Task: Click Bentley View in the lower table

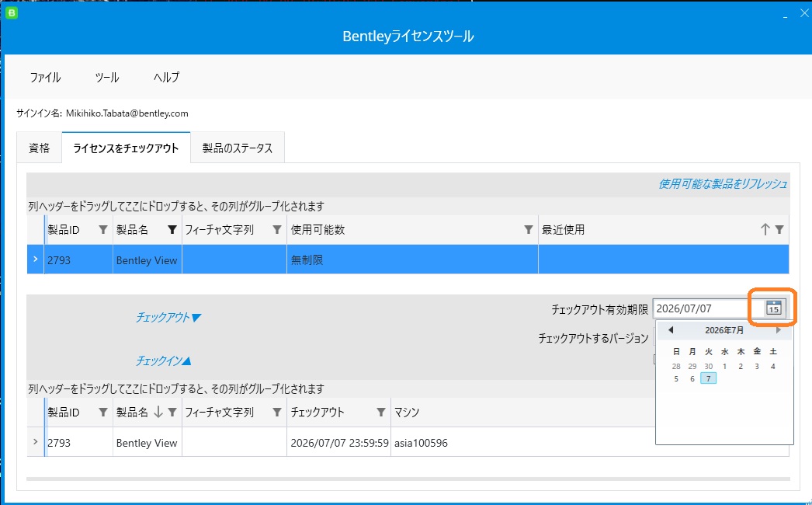Action: click(x=147, y=443)
